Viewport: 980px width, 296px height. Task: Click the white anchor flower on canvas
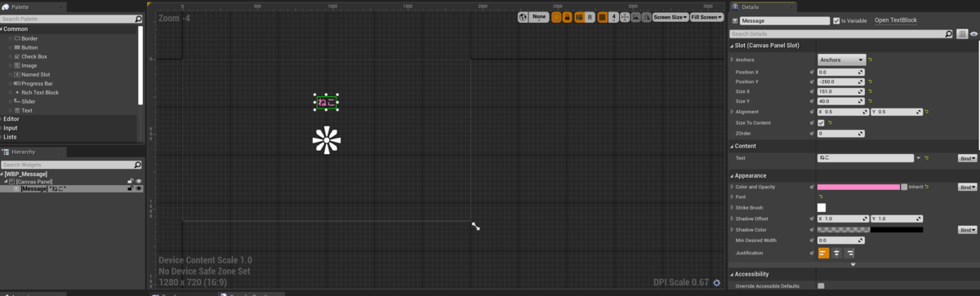pos(326,140)
